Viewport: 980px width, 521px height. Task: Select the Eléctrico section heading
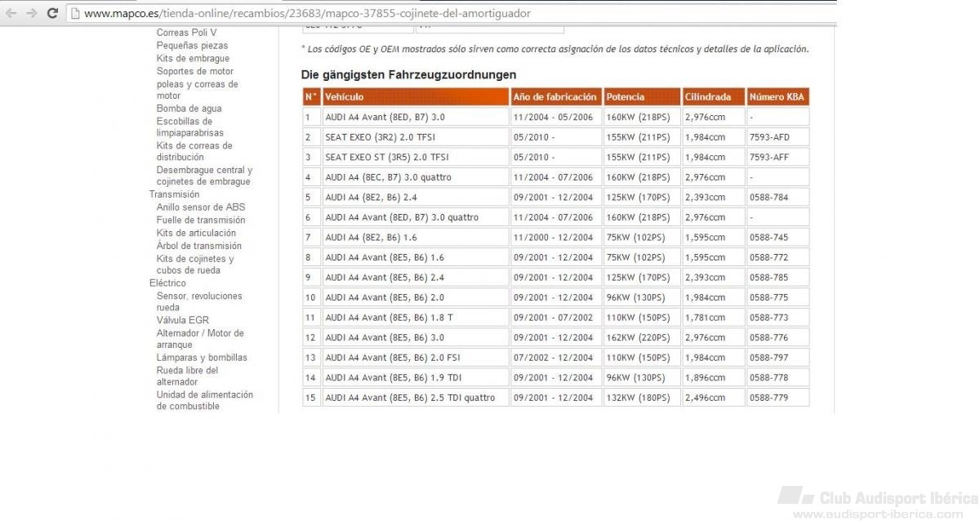pos(167,283)
